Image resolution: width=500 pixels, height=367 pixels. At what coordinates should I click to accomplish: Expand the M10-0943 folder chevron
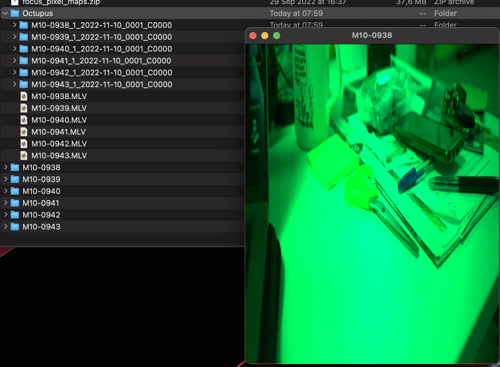(x=5, y=227)
